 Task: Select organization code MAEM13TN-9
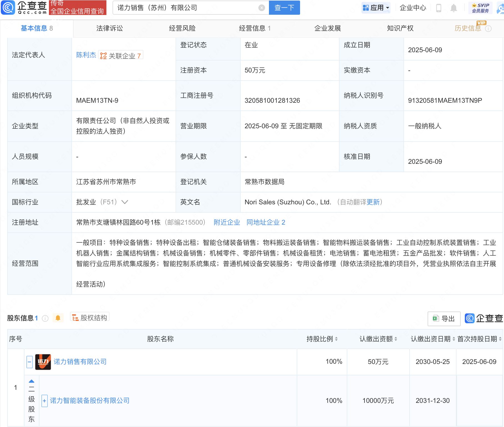click(x=97, y=101)
